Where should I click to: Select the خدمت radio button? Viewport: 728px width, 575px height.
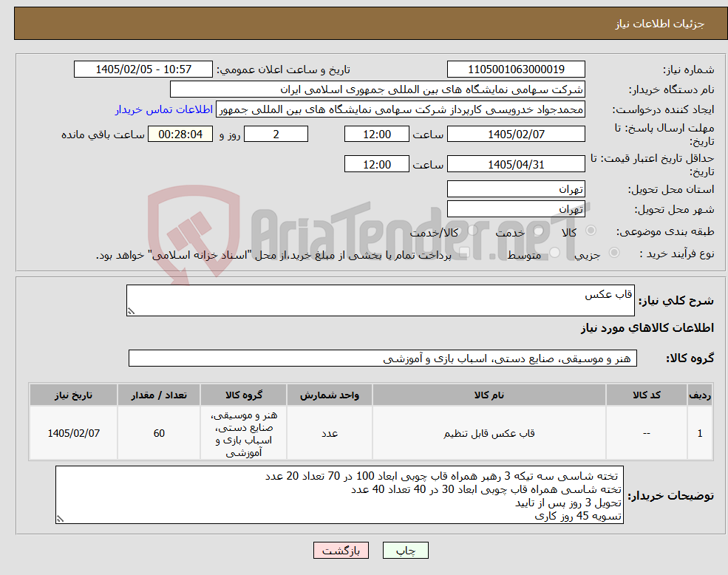click(x=539, y=231)
